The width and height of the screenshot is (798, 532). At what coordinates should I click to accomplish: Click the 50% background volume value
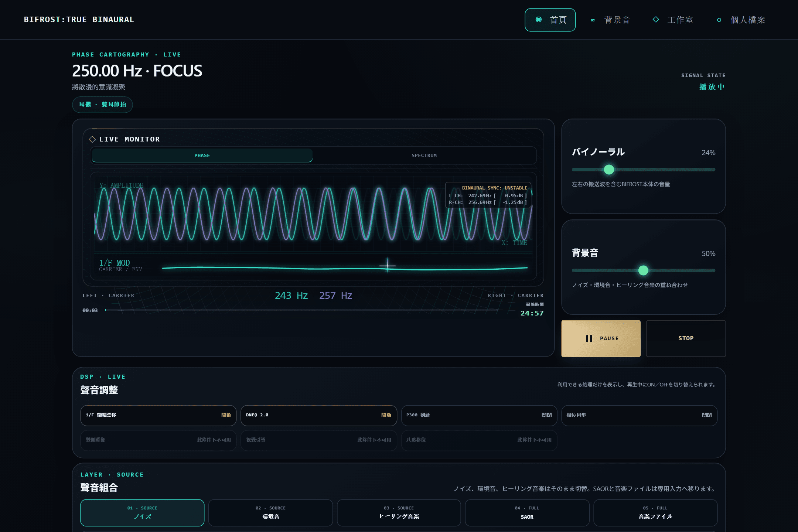[708, 253]
